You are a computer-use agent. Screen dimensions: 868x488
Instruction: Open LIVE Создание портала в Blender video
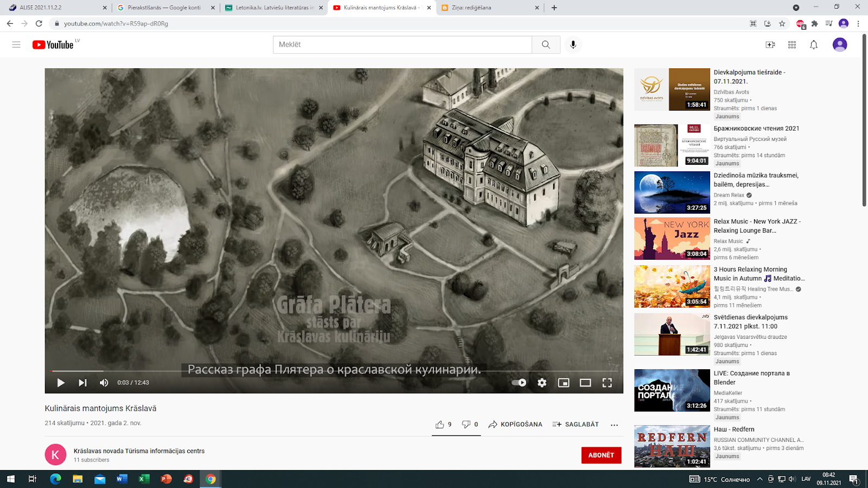click(x=752, y=378)
